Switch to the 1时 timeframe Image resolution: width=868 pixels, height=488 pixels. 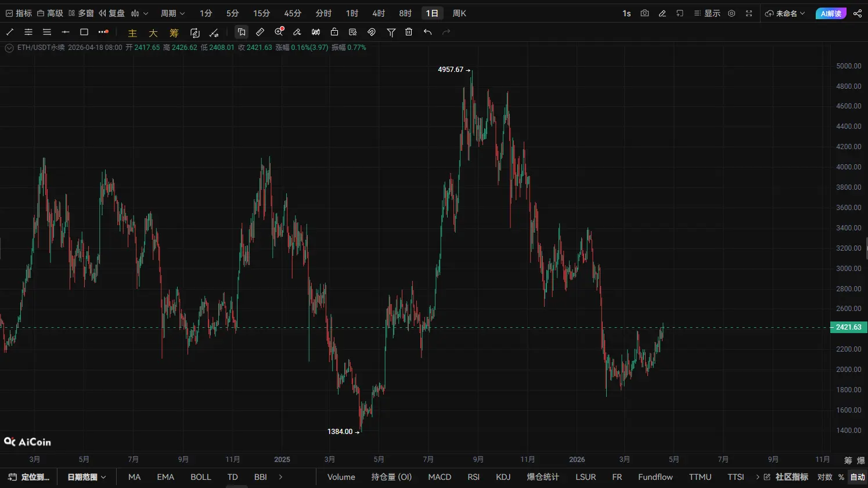[352, 13]
